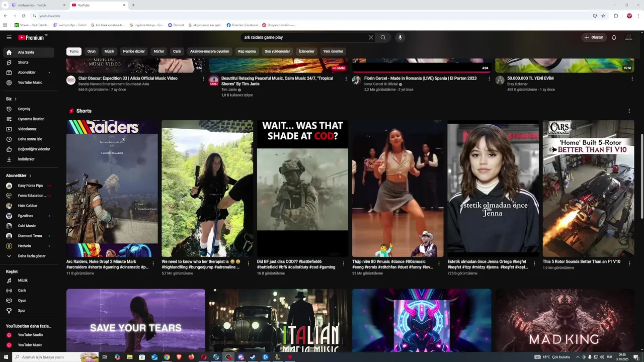Select the Yeni öneriler chip

(x=333, y=51)
